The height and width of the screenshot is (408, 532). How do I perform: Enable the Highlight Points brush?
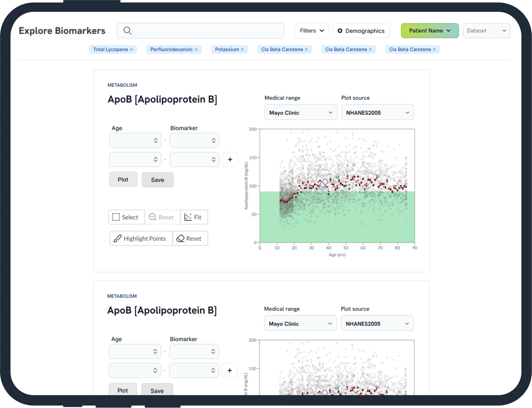pyautogui.click(x=141, y=239)
